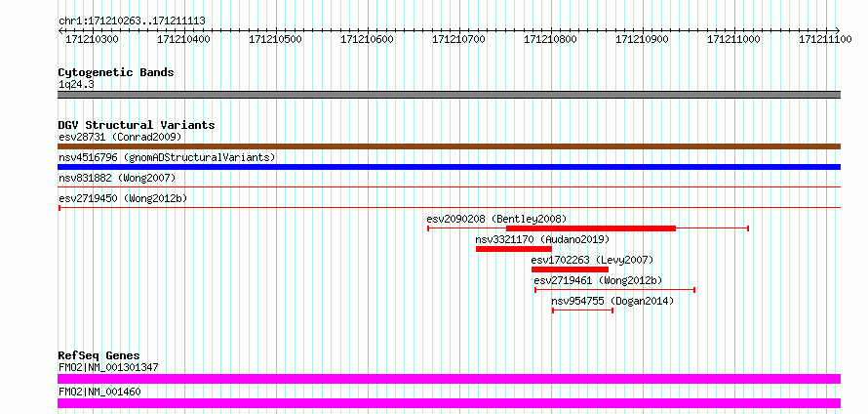Click ruler position 171210300
This screenshot has width=868, height=414.
92,39
